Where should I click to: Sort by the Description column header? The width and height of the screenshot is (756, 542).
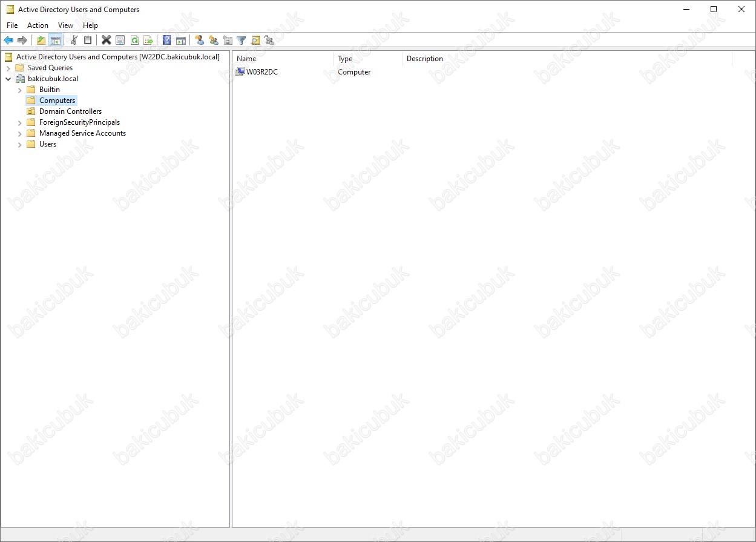pyautogui.click(x=567, y=59)
